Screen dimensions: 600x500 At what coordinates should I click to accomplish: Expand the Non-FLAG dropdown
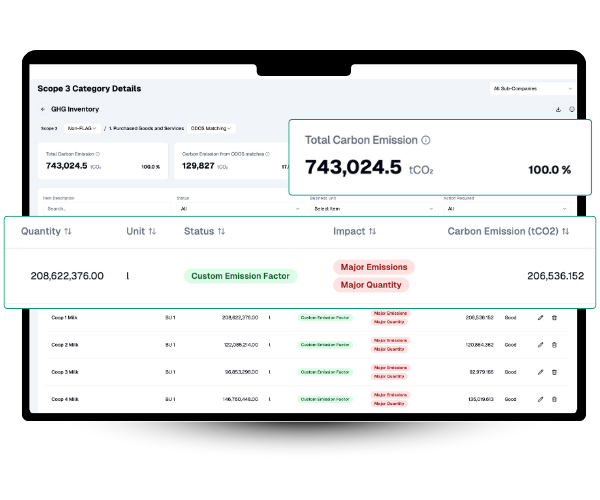click(83, 128)
